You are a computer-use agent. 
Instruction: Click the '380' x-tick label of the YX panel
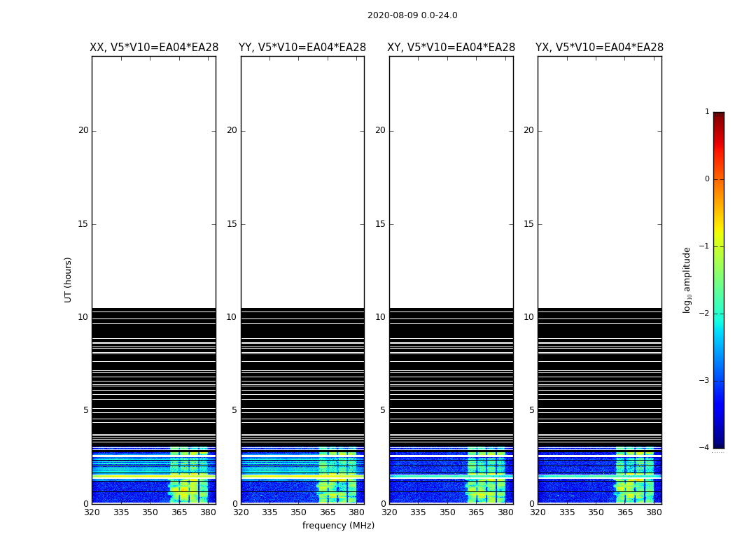tap(654, 512)
